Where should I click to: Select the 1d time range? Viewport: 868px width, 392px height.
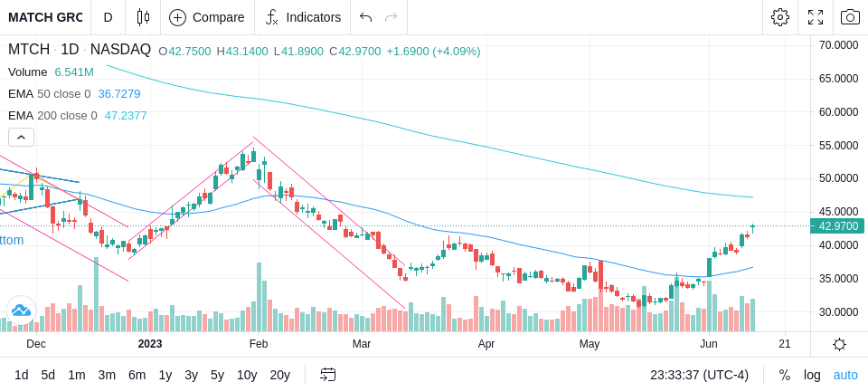coord(22,376)
